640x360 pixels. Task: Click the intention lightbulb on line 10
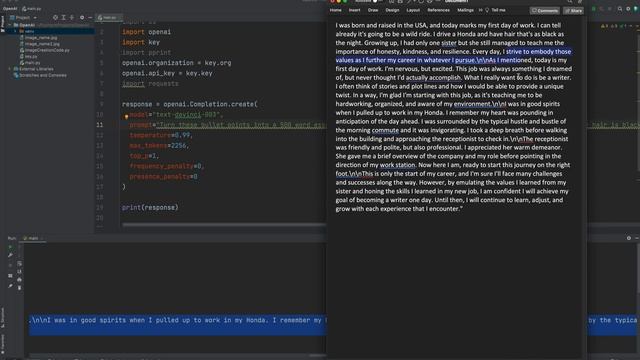tap(127, 116)
